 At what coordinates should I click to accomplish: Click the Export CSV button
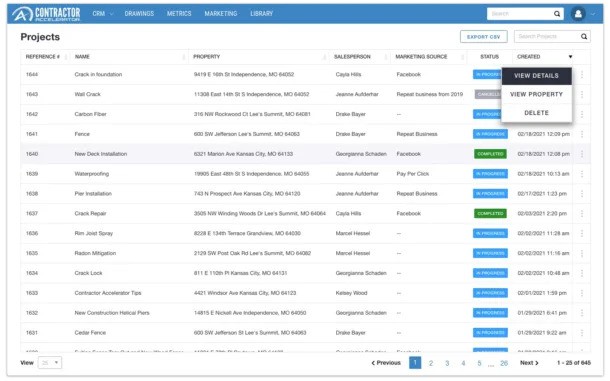pyautogui.click(x=484, y=37)
